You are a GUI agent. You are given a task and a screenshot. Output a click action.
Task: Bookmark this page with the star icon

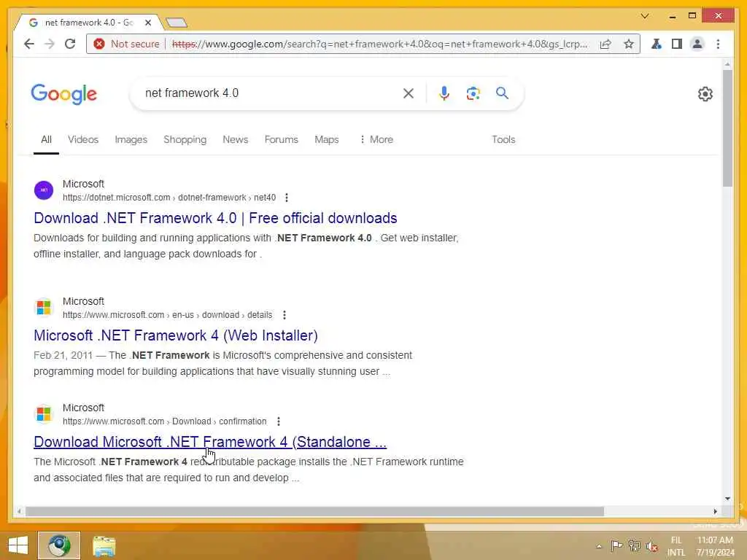click(x=629, y=44)
